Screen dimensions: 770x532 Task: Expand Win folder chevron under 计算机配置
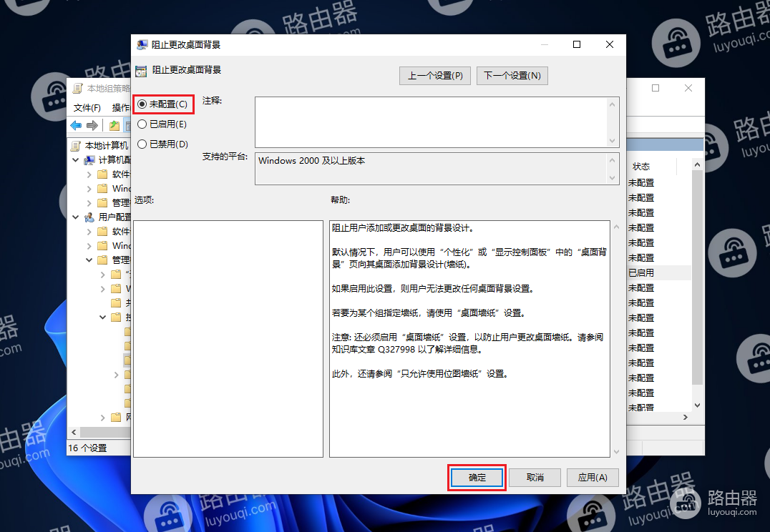[x=89, y=189]
